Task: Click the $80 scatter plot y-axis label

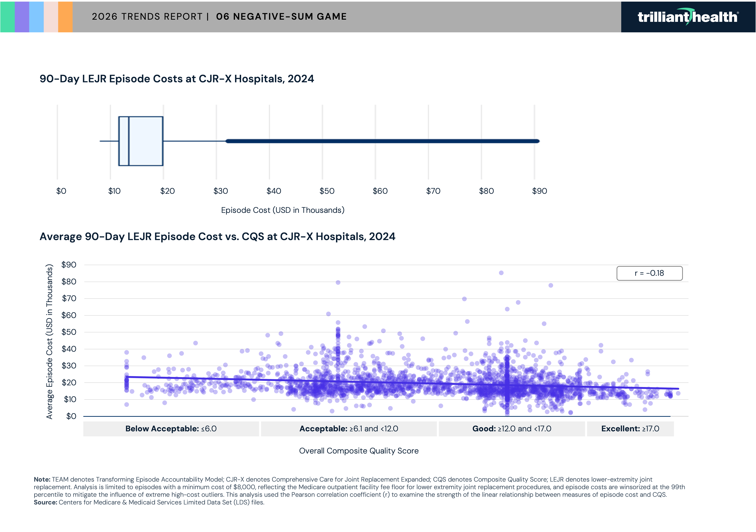Action: (x=69, y=281)
